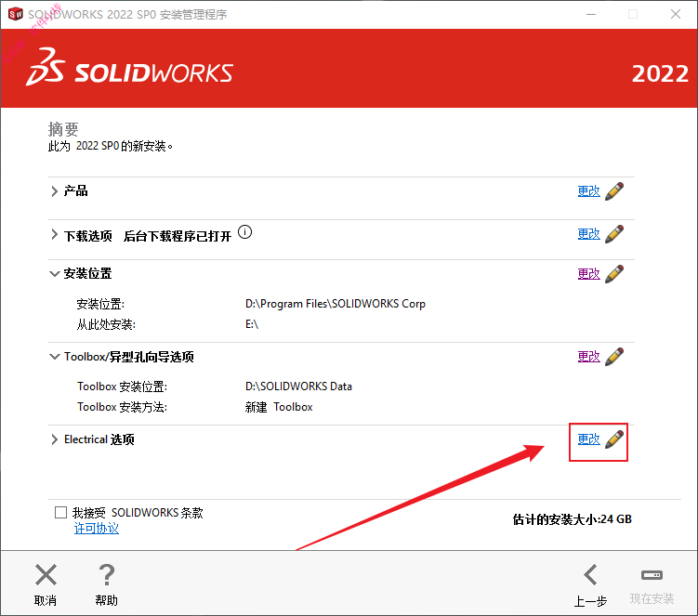Click 更改 link for 安装位置
Image resolution: width=698 pixels, height=616 pixels.
tap(589, 274)
